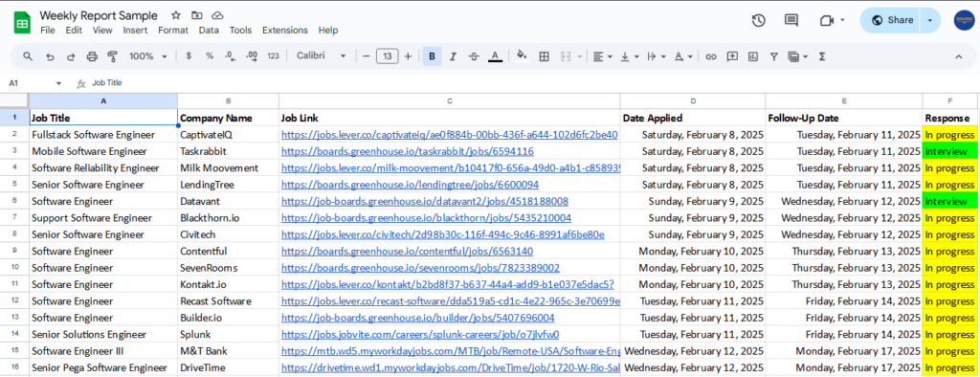Click the insert comment icon
The width and height of the screenshot is (980, 377).
[732, 56]
